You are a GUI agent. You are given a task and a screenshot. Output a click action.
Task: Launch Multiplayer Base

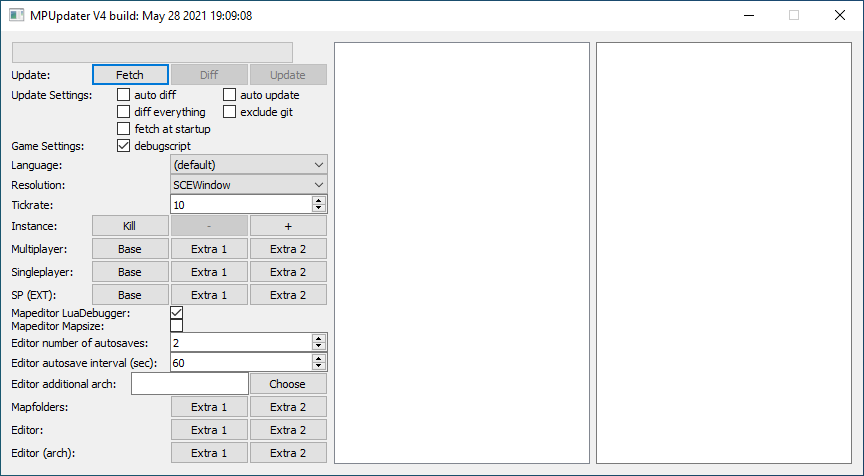coord(130,248)
